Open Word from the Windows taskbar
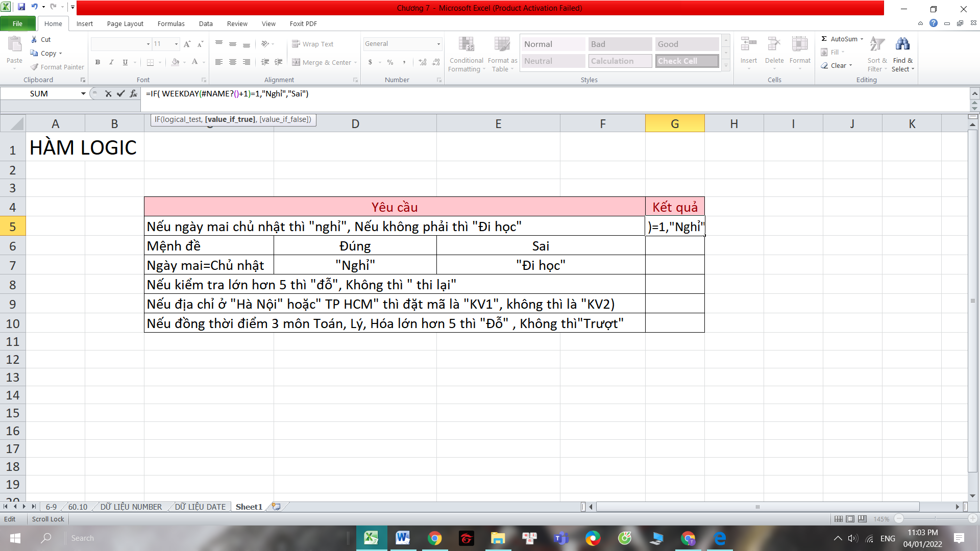 point(402,538)
